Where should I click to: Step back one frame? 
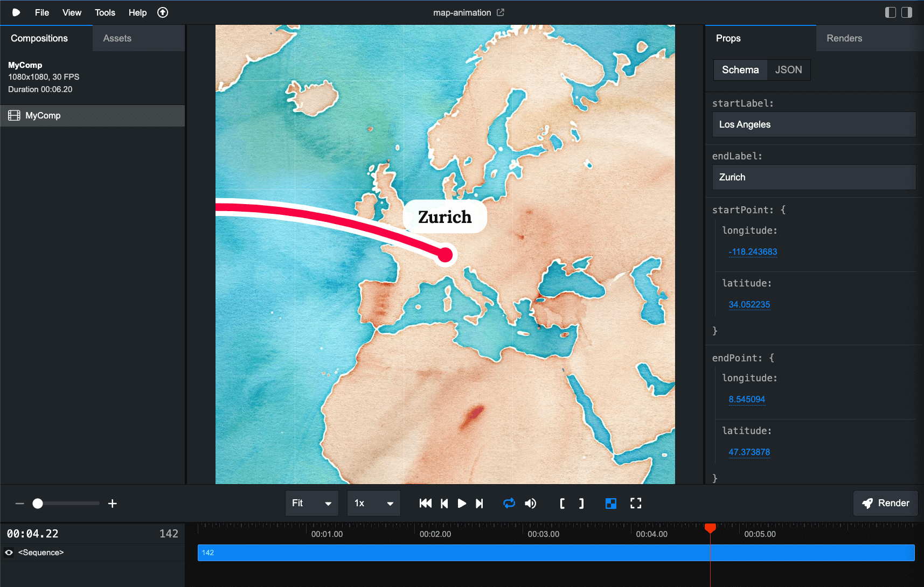coord(444,504)
